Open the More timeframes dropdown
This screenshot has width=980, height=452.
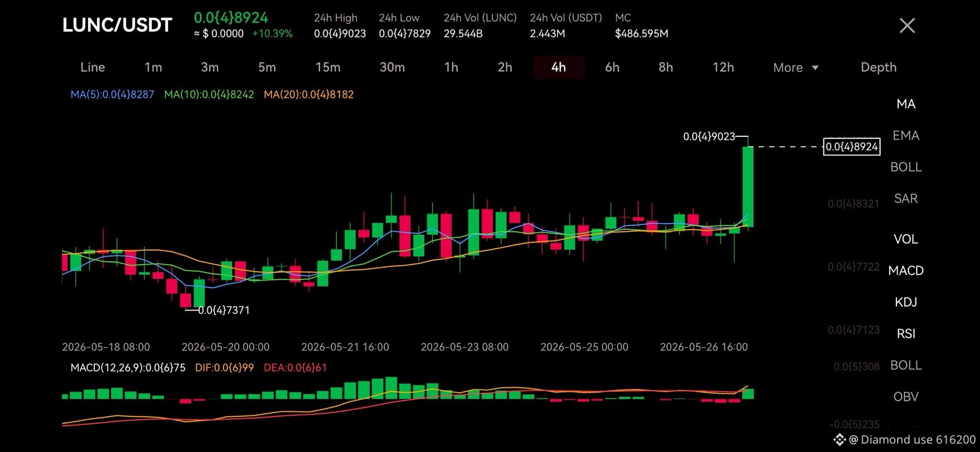pyautogui.click(x=796, y=67)
